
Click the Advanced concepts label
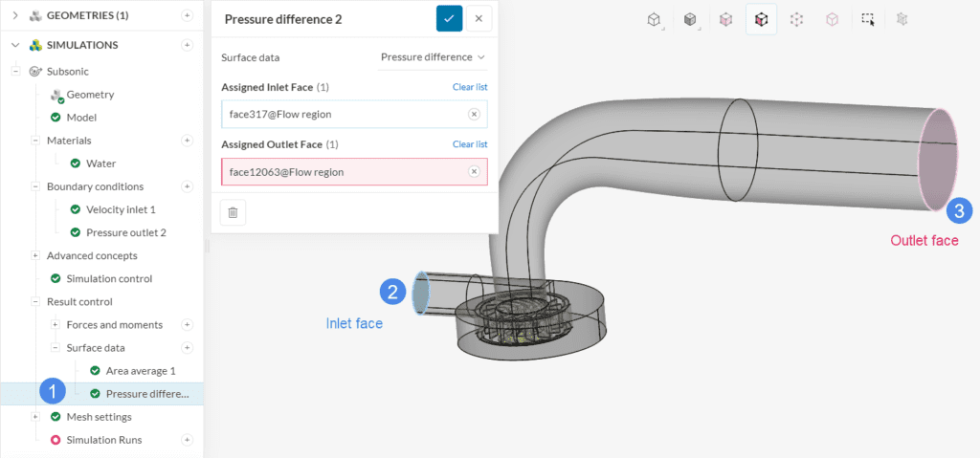click(x=92, y=255)
